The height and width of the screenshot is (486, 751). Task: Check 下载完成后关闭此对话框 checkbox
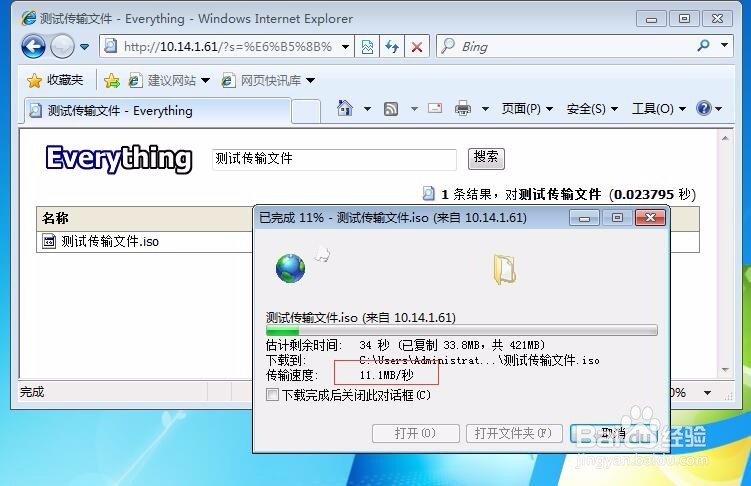273,395
